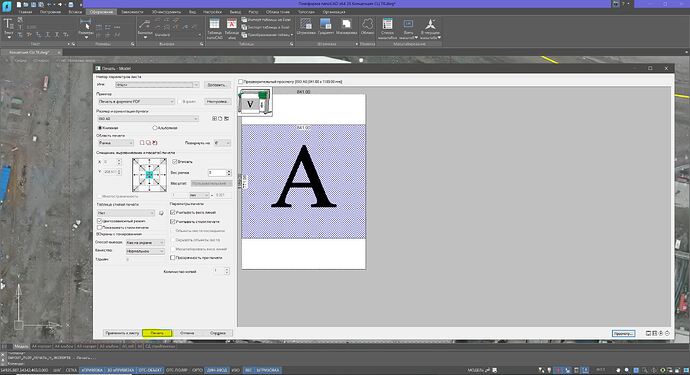The width and height of the screenshot is (690, 375).
Task: Click the Preview (Просмотр) button
Action: [x=623, y=334]
